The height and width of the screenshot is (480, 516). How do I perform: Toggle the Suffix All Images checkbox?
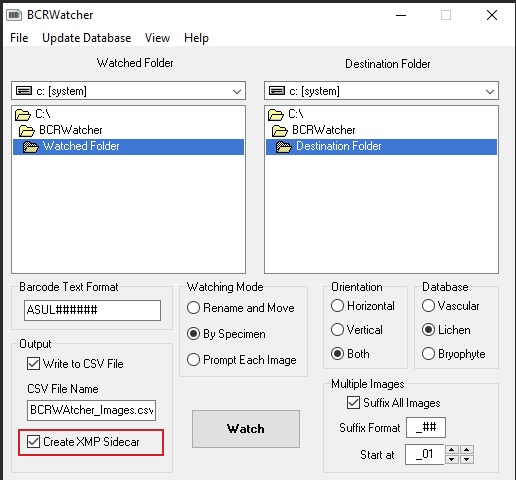point(353,403)
